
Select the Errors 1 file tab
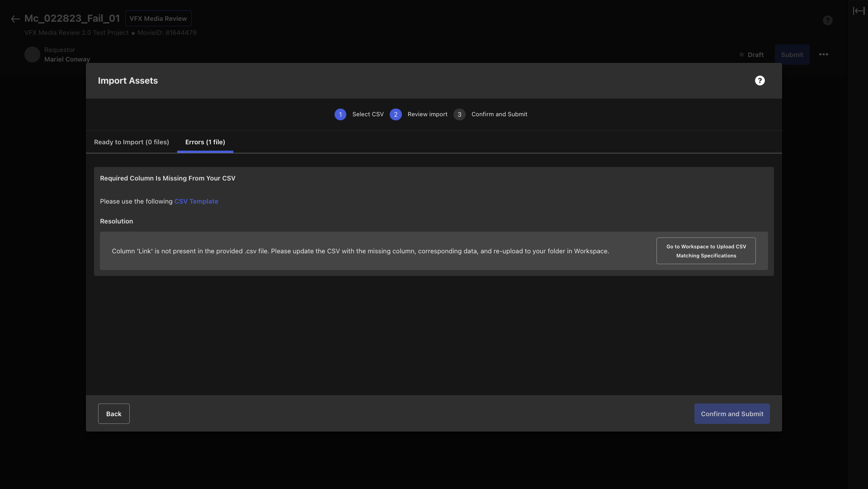(x=205, y=142)
